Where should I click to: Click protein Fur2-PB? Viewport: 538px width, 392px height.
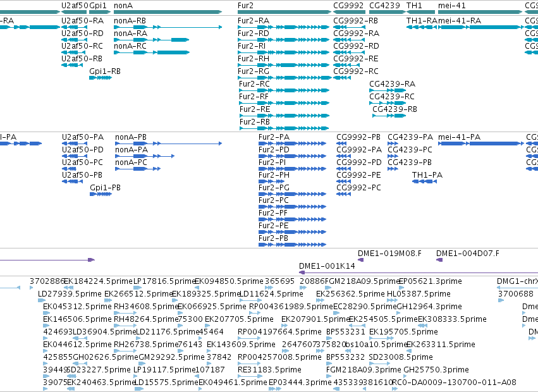[x=292, y=245]
